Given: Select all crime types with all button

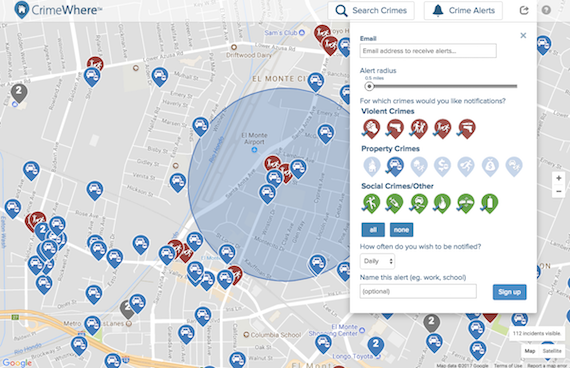Looking at the screenshot, I should click(x=373, y=230).
